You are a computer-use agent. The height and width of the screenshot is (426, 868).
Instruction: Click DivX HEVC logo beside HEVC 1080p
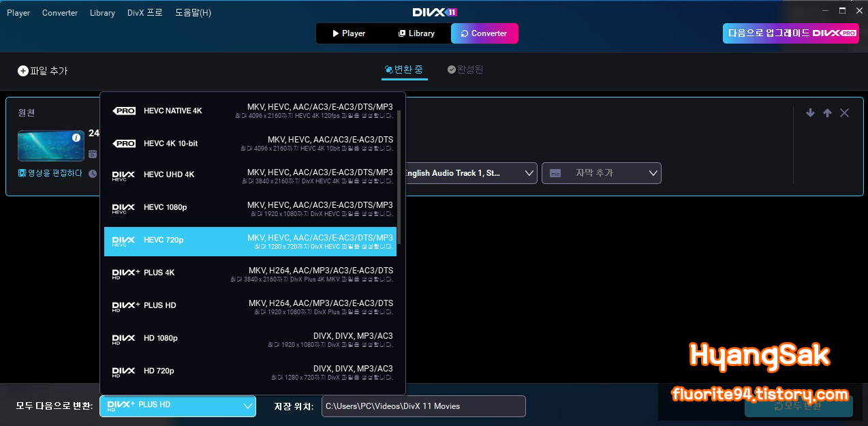tap(124, 208)
